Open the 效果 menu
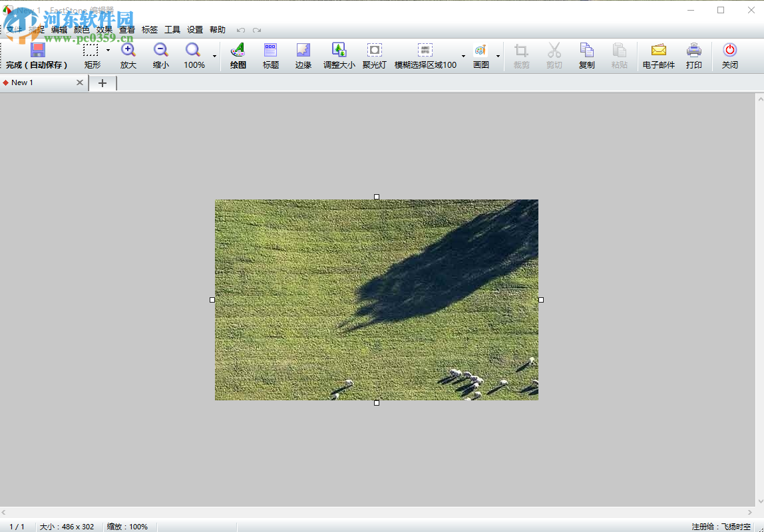The width and height of the screenshot is (764, 532). (104, 30)
